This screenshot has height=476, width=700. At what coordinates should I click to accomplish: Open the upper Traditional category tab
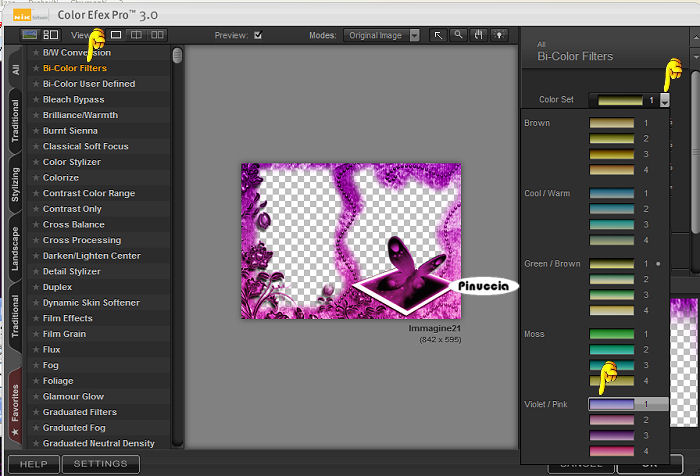click(15, 121)
